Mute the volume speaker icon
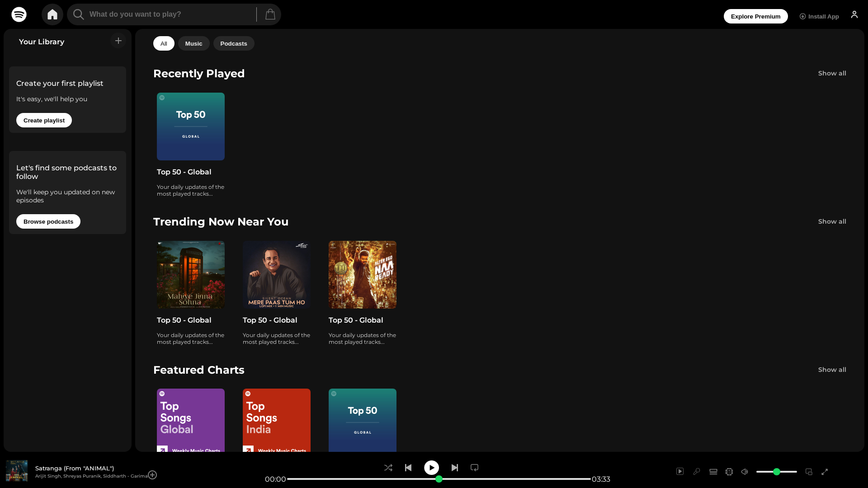The image size is (868, 488). coord(745,472)
